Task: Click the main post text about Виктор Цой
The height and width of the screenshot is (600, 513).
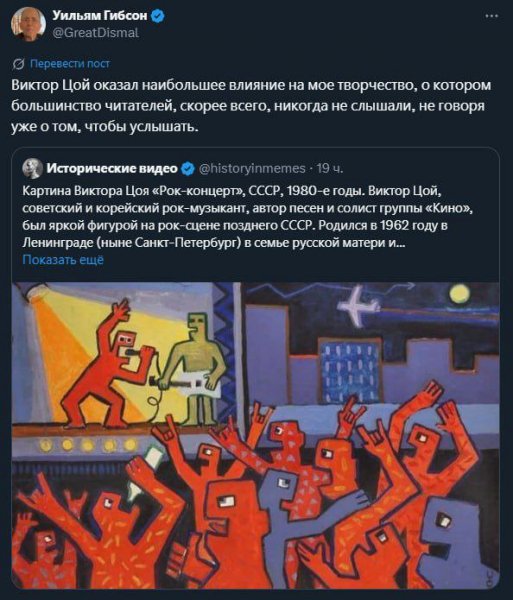Action: (251, 106)
